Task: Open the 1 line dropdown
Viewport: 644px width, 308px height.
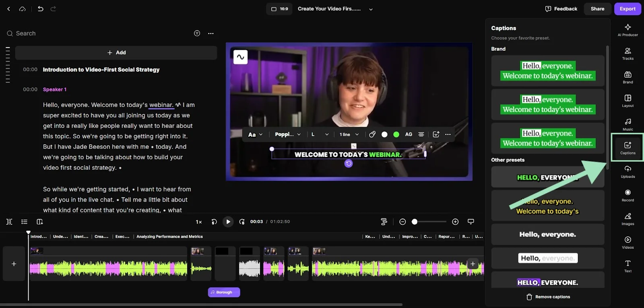Action: pos(349,134)
